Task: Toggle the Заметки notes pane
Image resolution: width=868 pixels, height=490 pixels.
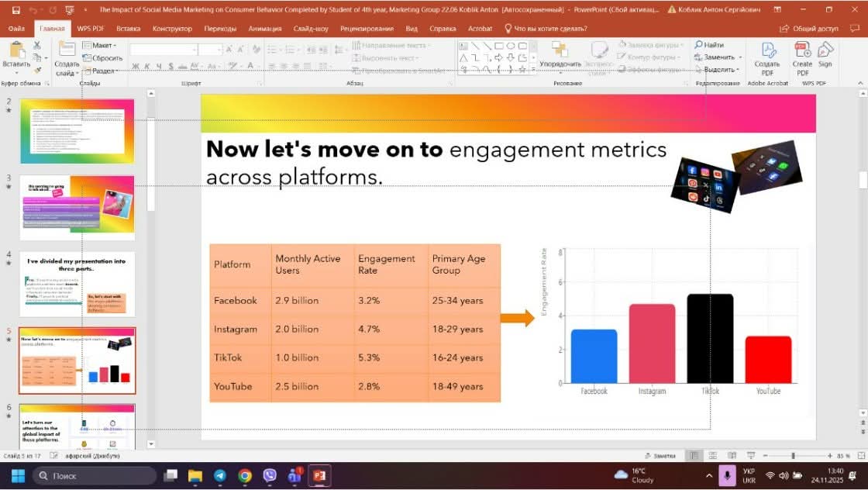Action: pos(660,456)
